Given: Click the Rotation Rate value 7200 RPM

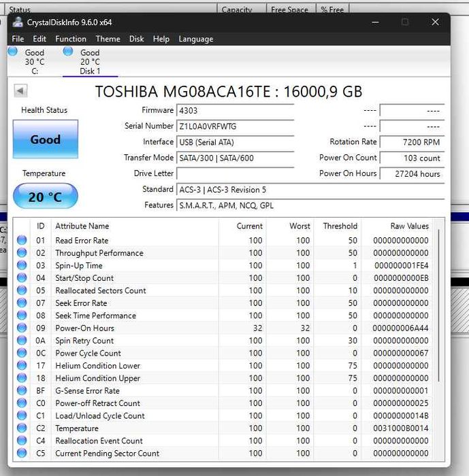Looking at the screenshot, I should click(412, 142).
